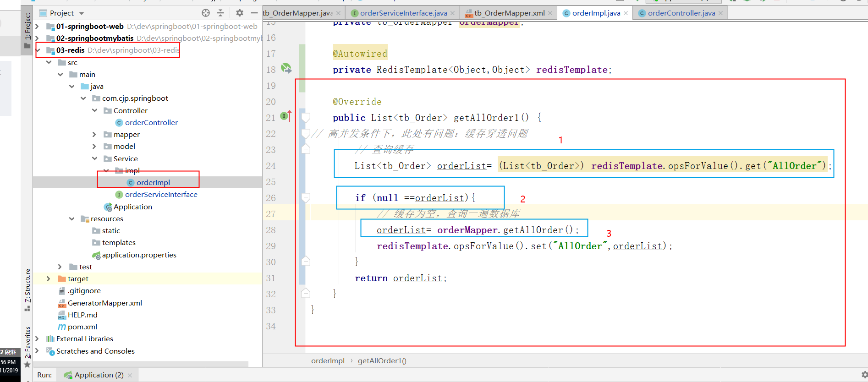Screen dimensions: 868x382
Task: Hide the Project tool window
Action: click(x=254, y=13)
